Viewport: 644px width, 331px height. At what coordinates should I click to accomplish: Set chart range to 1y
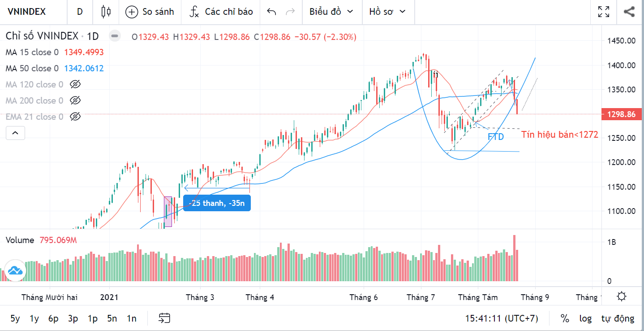(x=34, y=318)
